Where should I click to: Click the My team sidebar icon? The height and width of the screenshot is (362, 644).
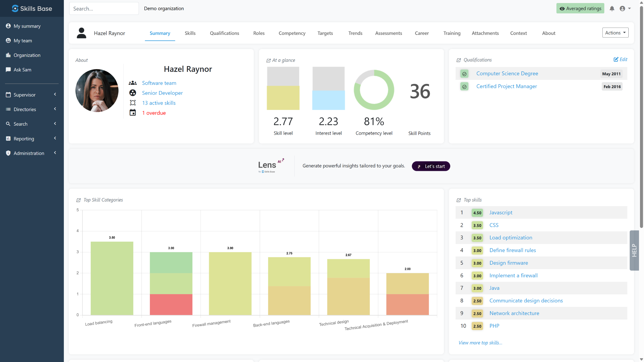pos(8,40)
